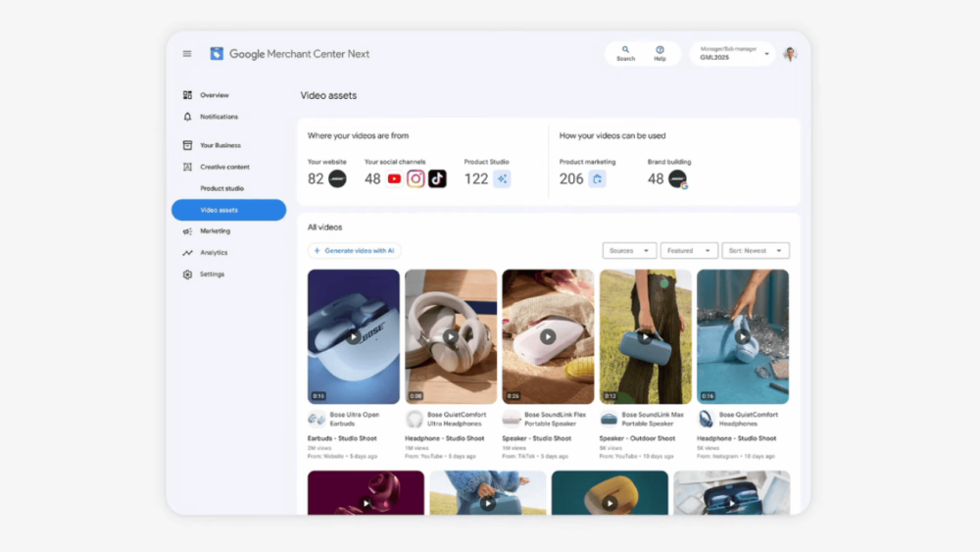Viewport: 980px width, 552px height.
Task: Expand the Featured filter dropdown
Action: [x=688, y=251]
